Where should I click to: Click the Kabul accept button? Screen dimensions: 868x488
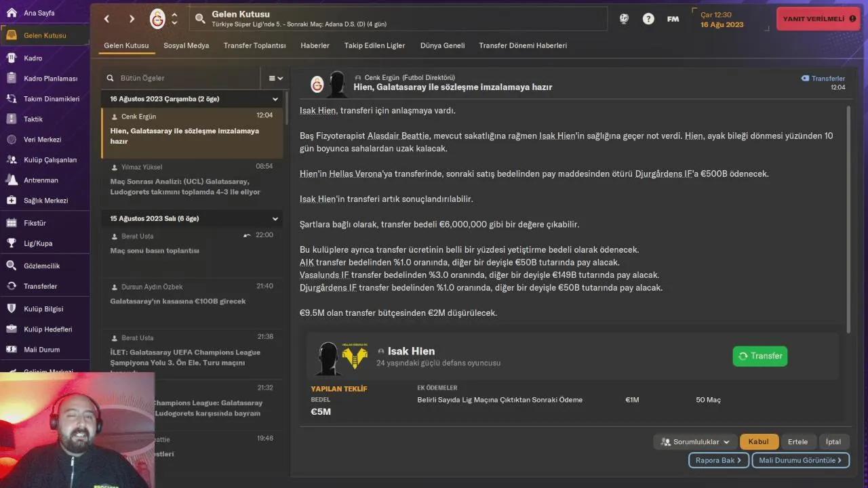pyautogui.click(x=759, y=442)
